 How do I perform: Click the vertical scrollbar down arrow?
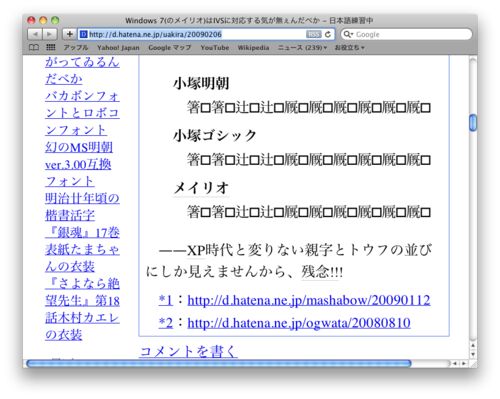click(x=473, y=354)
